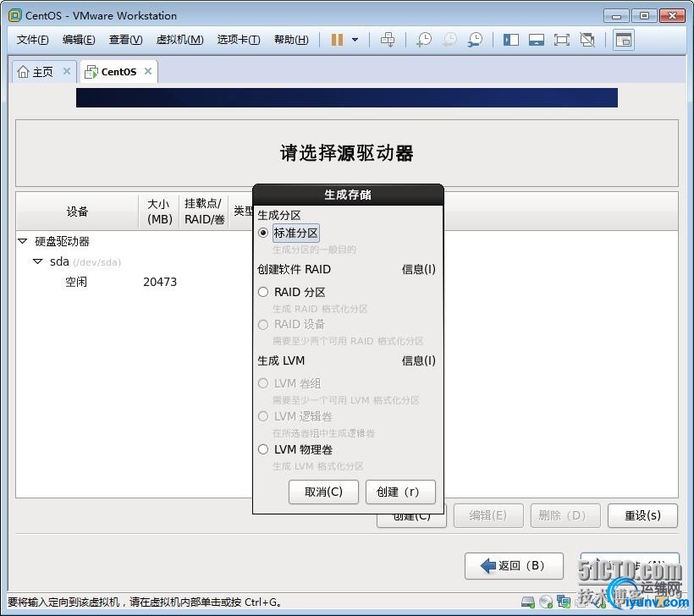Open the 查看(V) menu

click(126, 40)
